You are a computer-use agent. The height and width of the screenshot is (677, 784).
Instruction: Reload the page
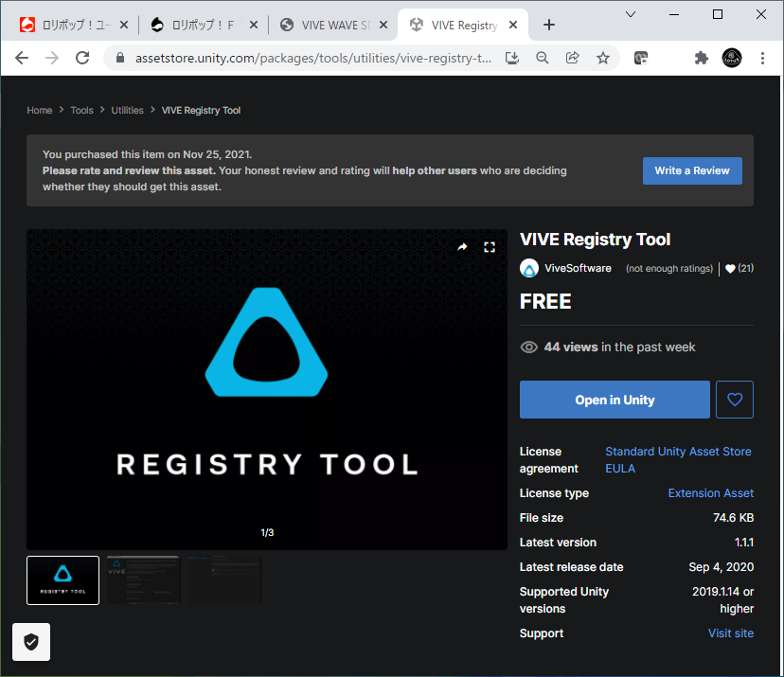coord(82,58)
